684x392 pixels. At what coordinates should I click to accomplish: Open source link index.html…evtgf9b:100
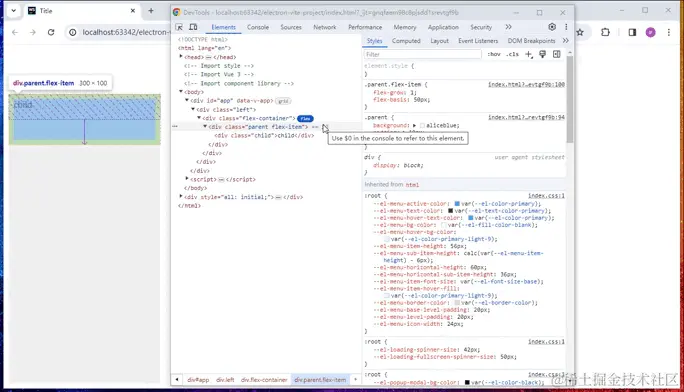[526, 84]
